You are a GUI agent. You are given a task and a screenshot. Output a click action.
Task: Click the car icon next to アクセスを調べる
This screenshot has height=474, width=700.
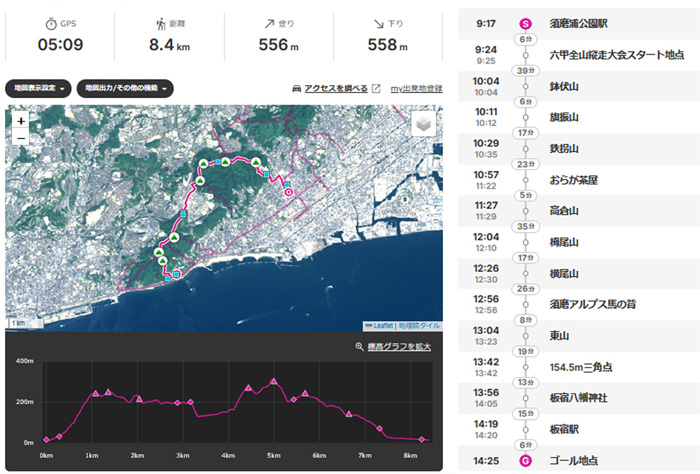(x=296, y=89)
